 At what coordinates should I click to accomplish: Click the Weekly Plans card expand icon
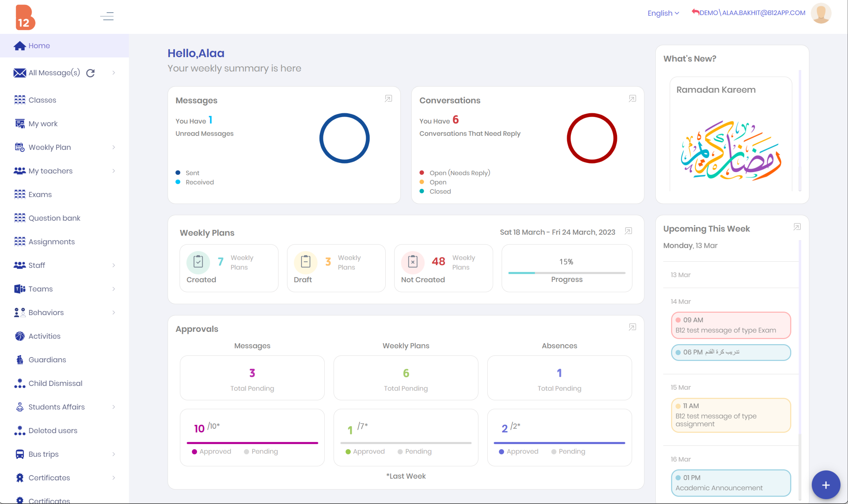point(628,231)
